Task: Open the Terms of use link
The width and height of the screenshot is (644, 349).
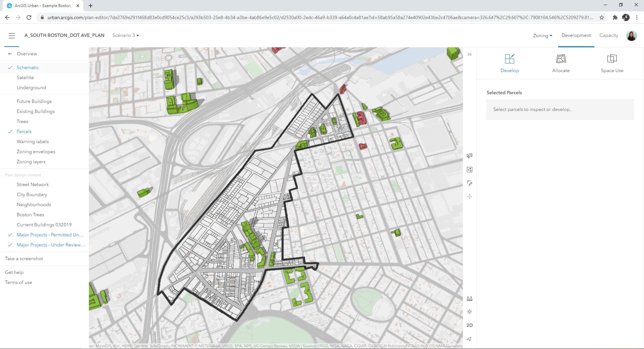Action: (18, 282)
